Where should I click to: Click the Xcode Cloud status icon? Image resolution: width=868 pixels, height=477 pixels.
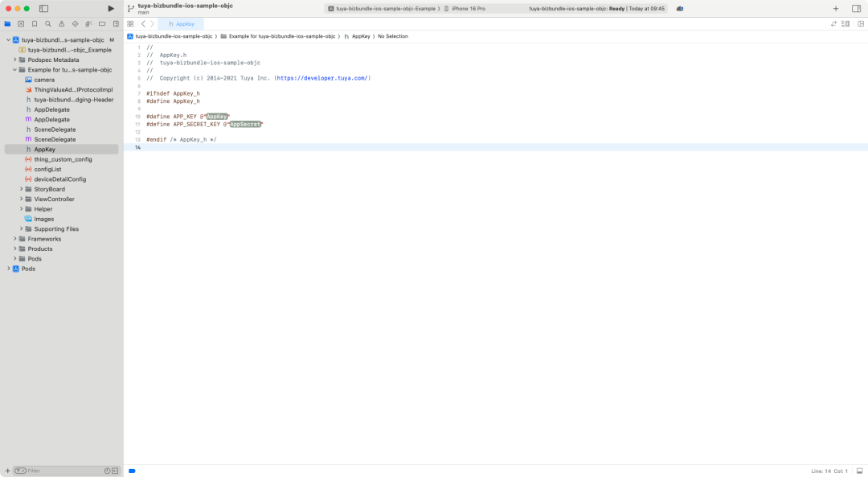[x=680, y=8]
